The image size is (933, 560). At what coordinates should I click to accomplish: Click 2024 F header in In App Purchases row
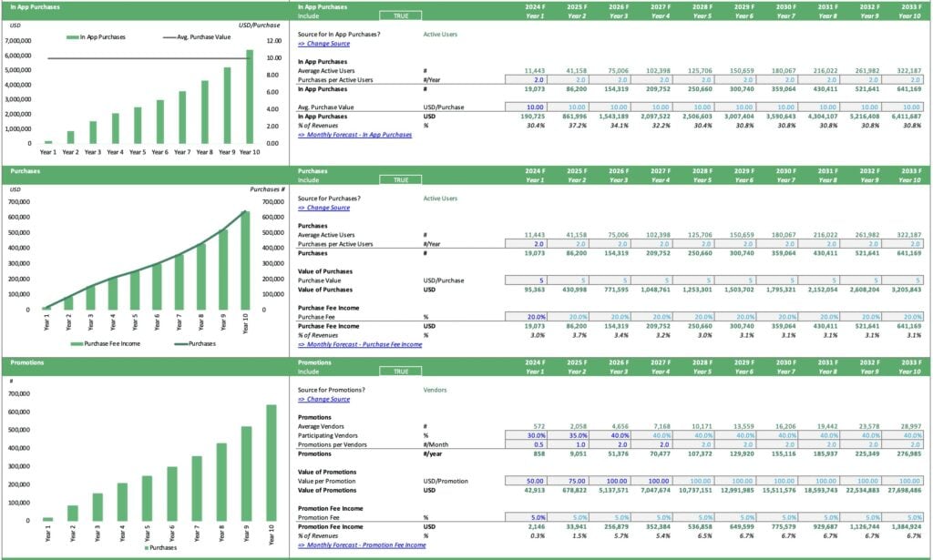[x=534, y=7]
